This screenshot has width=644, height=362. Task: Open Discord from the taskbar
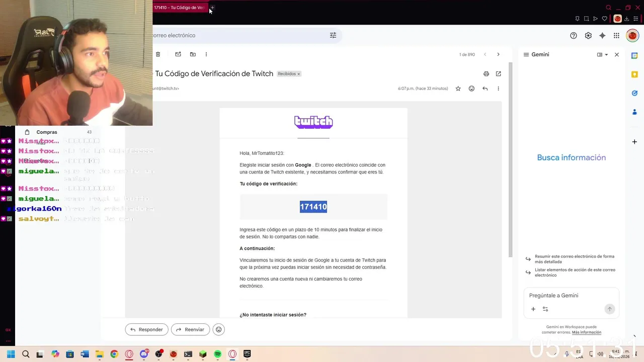[144, 354]
